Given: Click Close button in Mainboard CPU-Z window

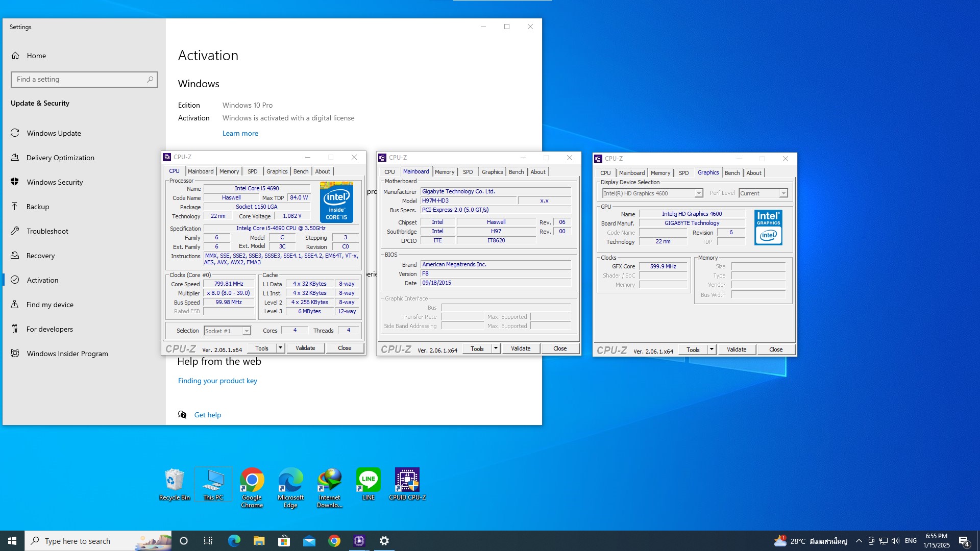Looking at the screenshot, I should point(560,348).
